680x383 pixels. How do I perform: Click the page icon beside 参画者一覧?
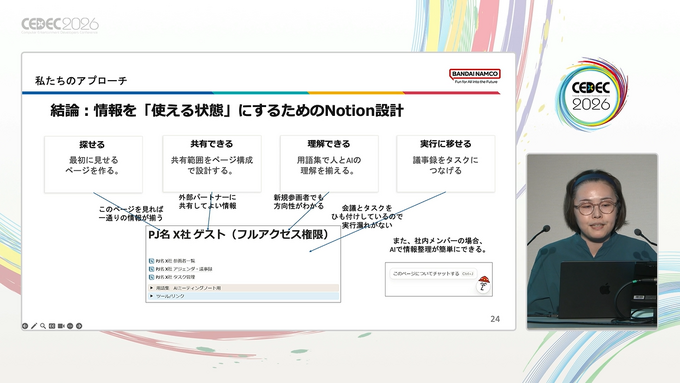point(151,261)
